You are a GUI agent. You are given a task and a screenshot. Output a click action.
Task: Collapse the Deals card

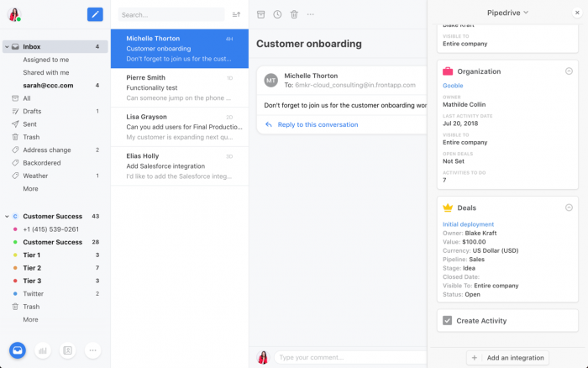tap(569, 208)
